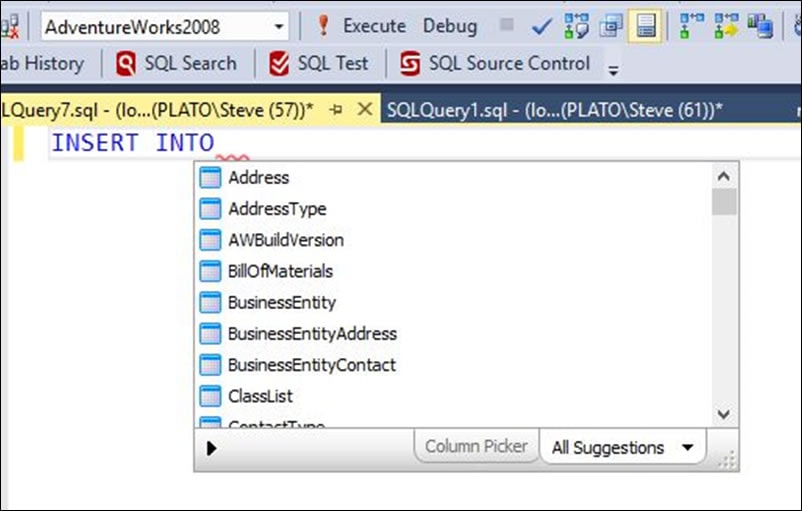The image size is (802, 511).
Task: Click the red SQL Search magnifier icon
Action: (x=126, y=63)
